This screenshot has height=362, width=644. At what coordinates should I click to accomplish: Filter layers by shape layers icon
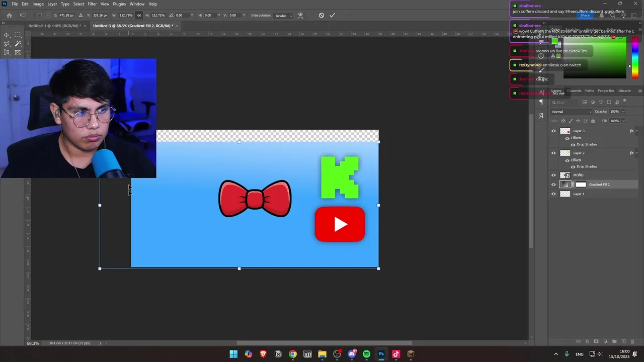click(609, 103)
